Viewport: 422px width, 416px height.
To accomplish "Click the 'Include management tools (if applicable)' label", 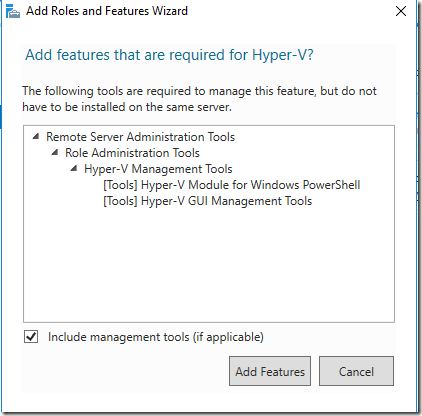I will 156,337.
